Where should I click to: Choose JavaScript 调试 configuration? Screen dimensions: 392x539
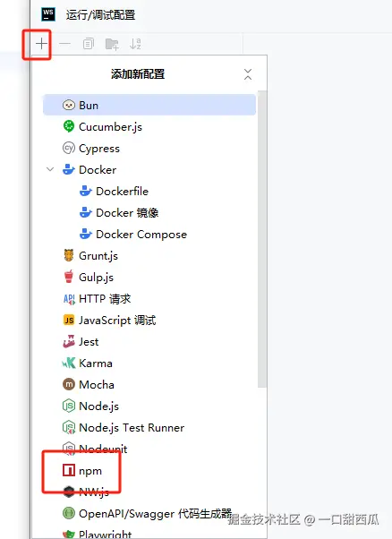(149, 320)
